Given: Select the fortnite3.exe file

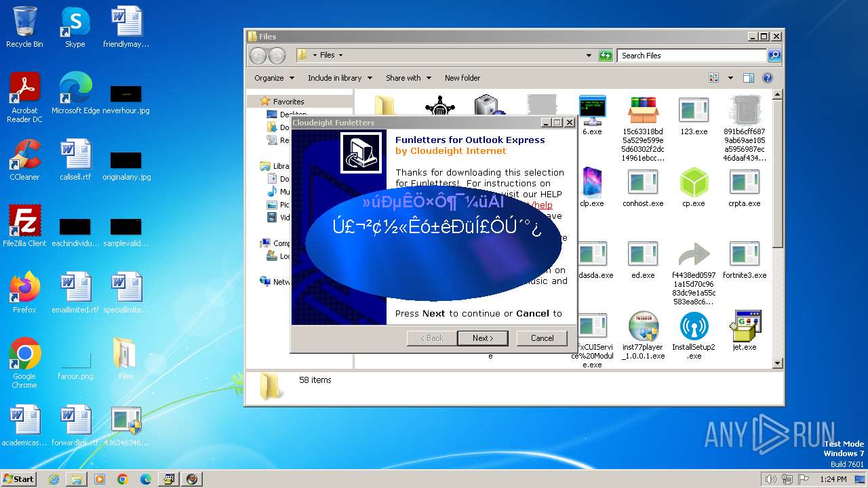Looking at the screenshot, I should (x=745, y=260).
